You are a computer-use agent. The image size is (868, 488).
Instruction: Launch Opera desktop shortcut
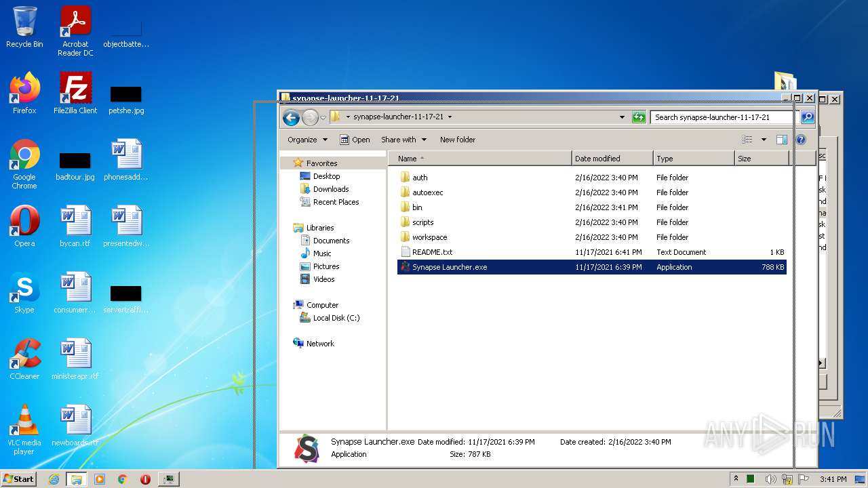coord(24,226)
